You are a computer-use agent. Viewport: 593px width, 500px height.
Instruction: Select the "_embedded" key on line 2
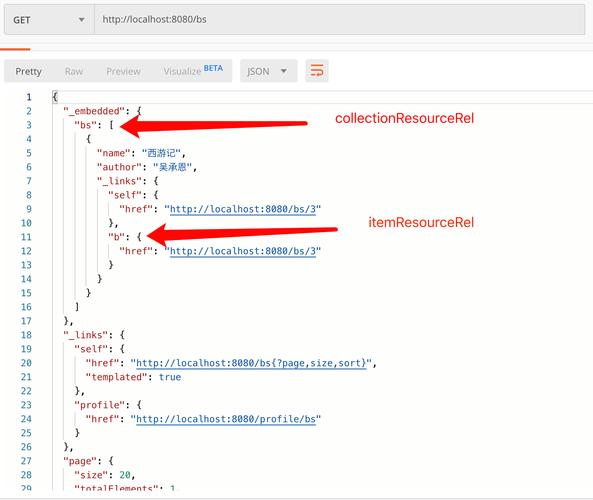(x=94, y=111)
